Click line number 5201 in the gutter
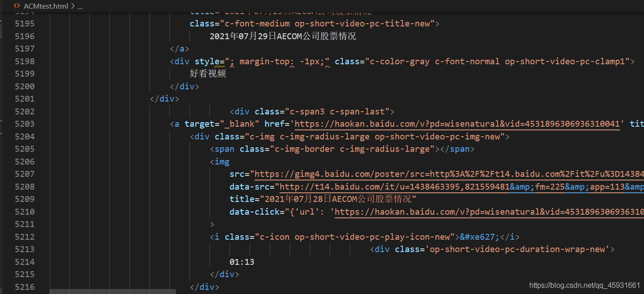Viewport: 644px width, 294px height. pos(25,99)
